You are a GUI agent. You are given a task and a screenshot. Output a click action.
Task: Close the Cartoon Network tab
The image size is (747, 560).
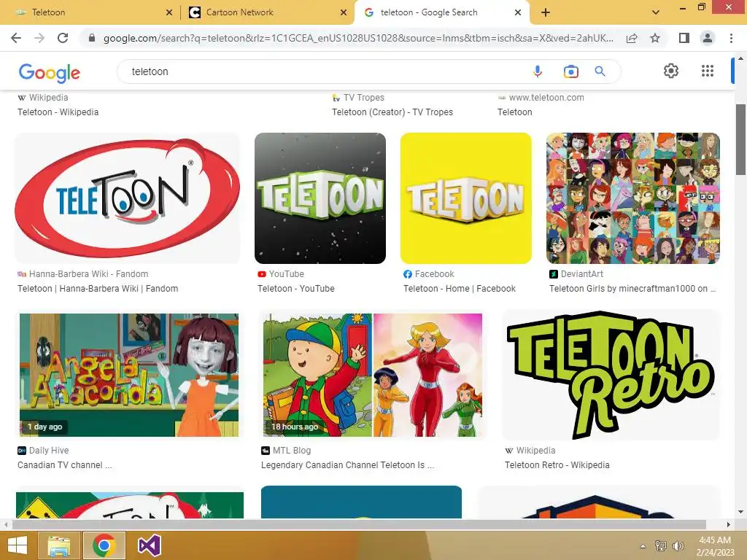(344, 12)
